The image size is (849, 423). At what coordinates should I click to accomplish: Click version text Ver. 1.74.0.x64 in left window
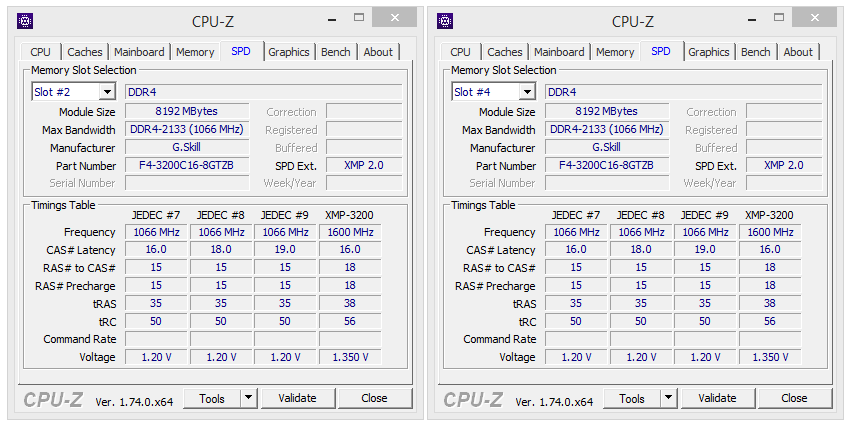point(134,402)
